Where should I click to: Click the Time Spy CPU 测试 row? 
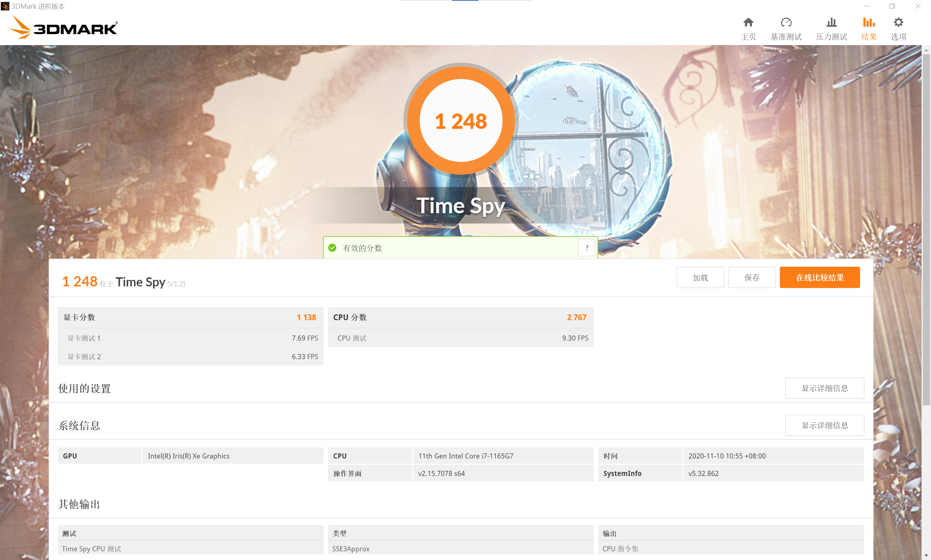191,548
